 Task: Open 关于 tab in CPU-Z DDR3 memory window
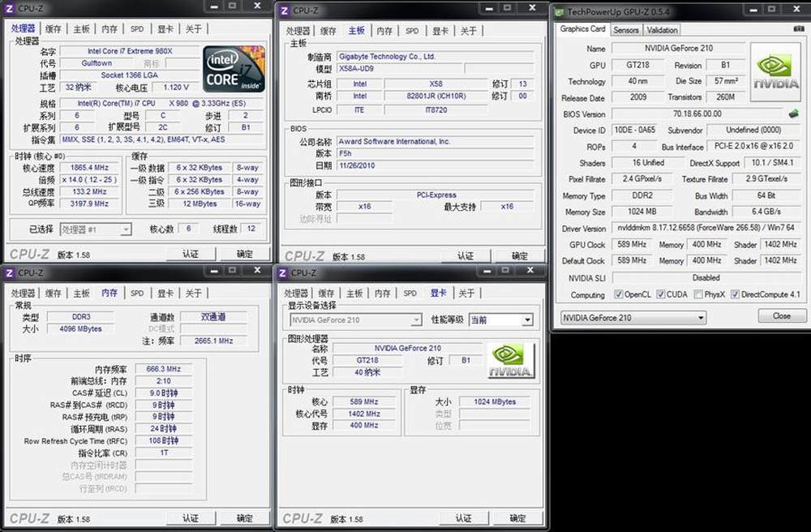point(194,293)
